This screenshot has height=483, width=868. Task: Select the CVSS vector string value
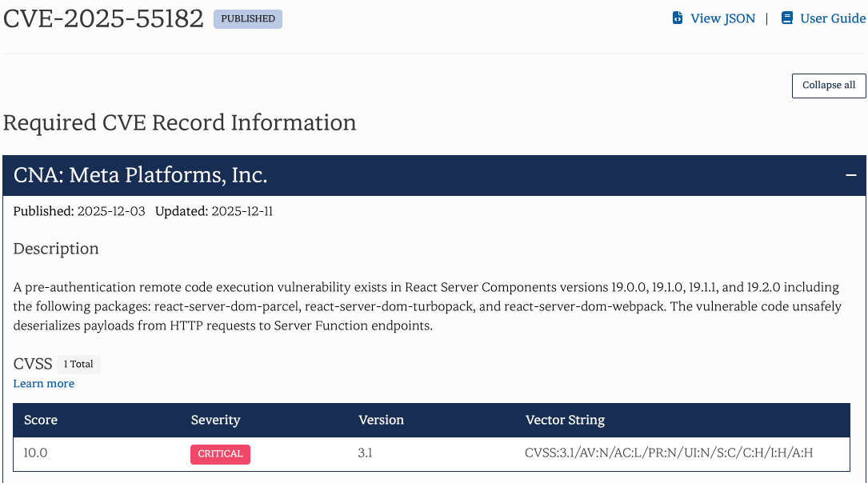[x=669, y=453]
